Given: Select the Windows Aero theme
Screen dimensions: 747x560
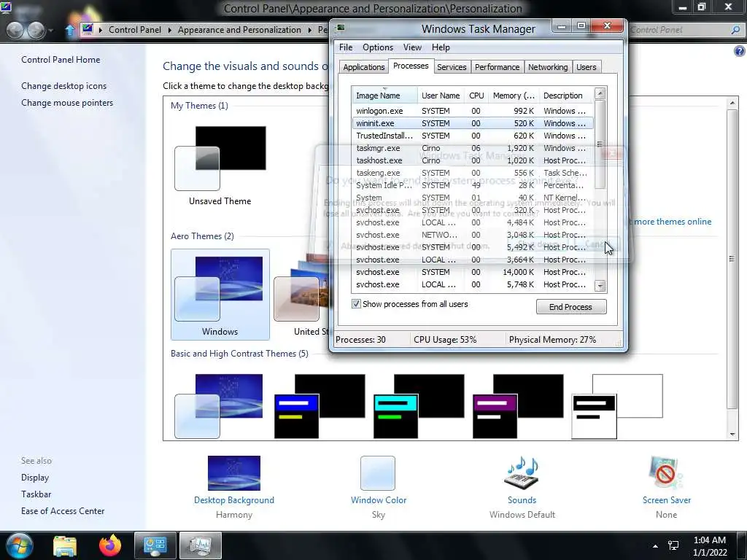Looking at the screenshot, I should click(220, 295).
